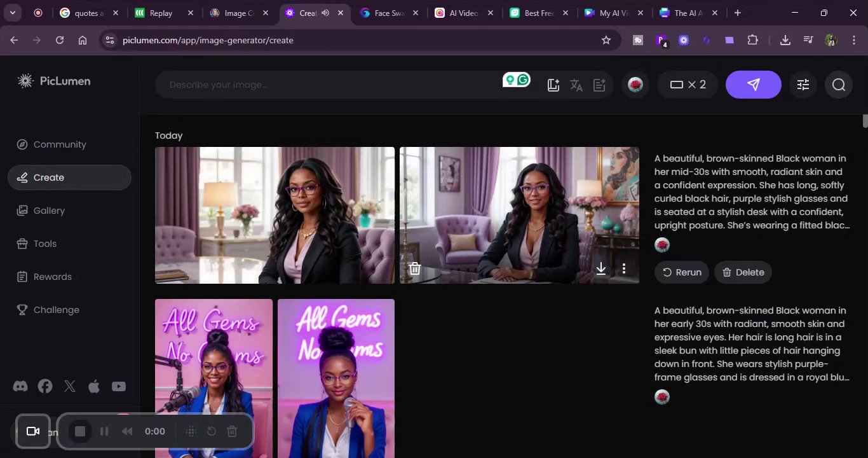
Task: Open the second office woman image
Action: [x=519, y=215]
